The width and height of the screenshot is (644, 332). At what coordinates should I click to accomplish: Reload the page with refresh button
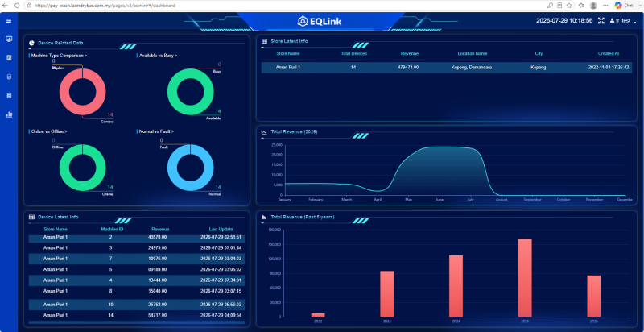[17, 6]
